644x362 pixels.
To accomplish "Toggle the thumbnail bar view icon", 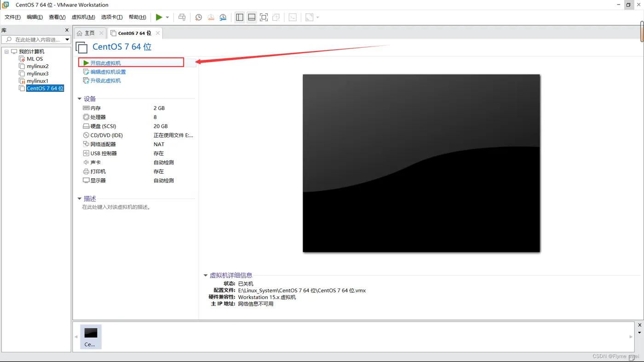I will pos(252,17).
